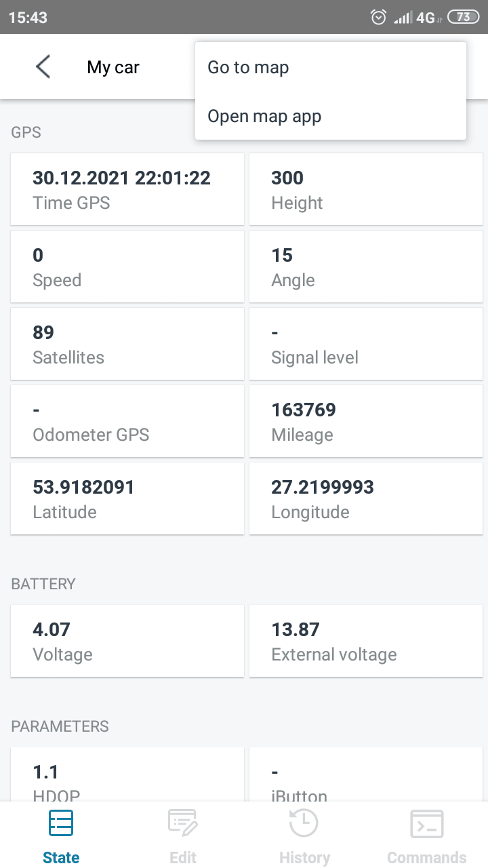Choose Go to map menu entry

(331, 67)
